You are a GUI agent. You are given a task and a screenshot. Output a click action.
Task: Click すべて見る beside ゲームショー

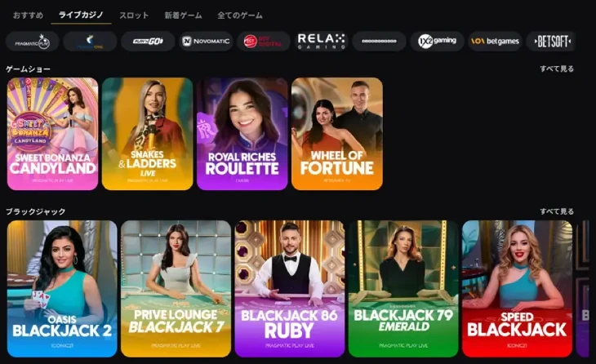coord(557,69)
